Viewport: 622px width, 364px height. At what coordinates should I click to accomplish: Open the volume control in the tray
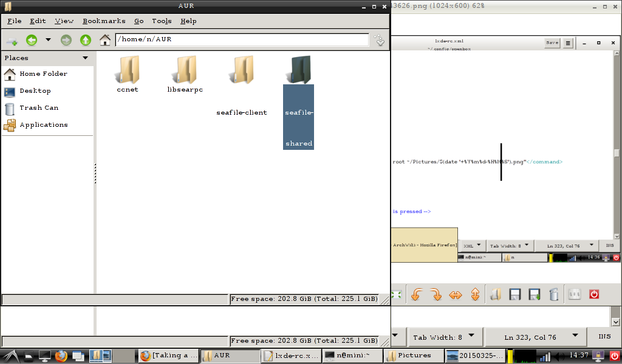pos(559,357)
